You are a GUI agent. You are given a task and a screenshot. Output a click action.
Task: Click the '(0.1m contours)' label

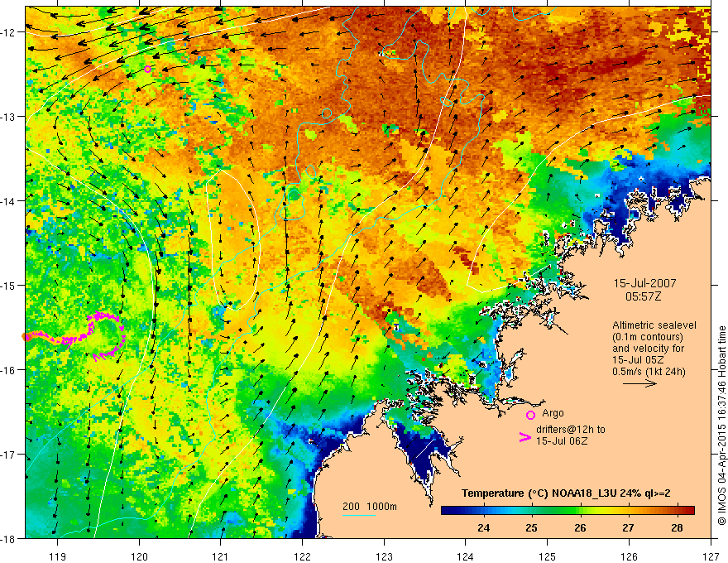pos(648,337)
